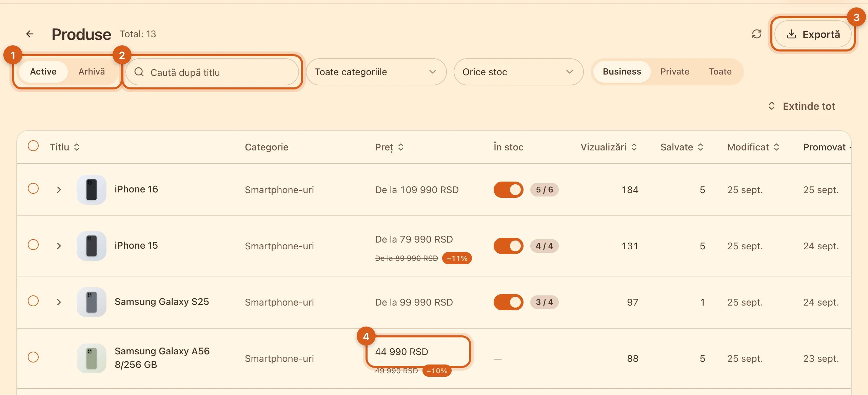Click the Samsung Galaxy A56 8/256 GB title
This screenshot has width=868, height=395.
pos(162,358)
